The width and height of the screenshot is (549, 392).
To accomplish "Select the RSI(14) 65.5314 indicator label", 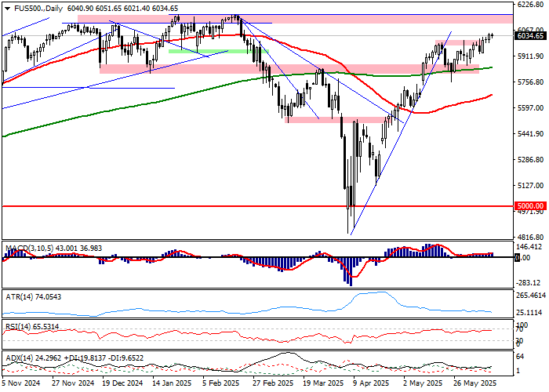I will click(32, 327).
